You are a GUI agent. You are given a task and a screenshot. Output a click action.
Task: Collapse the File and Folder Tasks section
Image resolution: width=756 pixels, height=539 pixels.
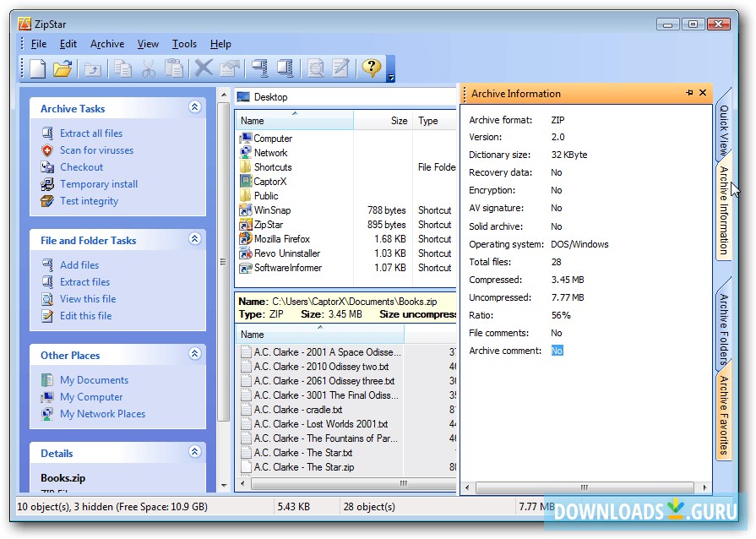[195, 239]
